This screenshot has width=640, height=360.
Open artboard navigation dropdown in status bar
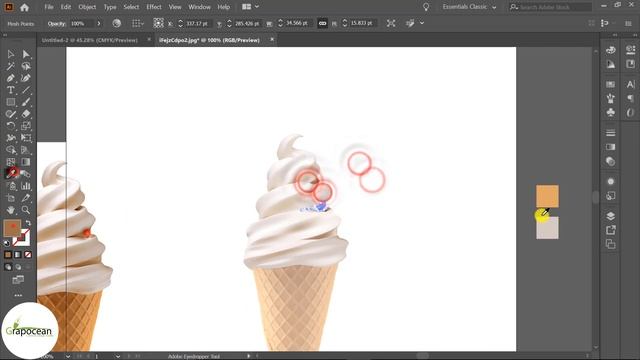click(118, 356)
